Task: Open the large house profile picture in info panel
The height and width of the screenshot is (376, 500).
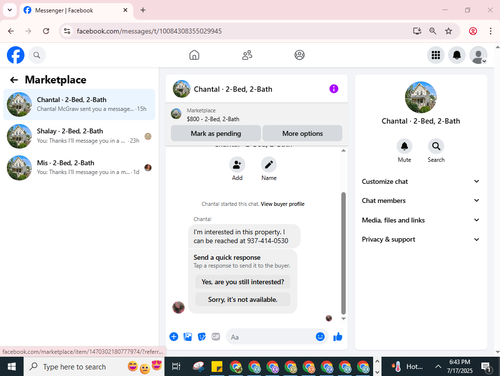Action: pyautogui.click(x=421, y=97)
